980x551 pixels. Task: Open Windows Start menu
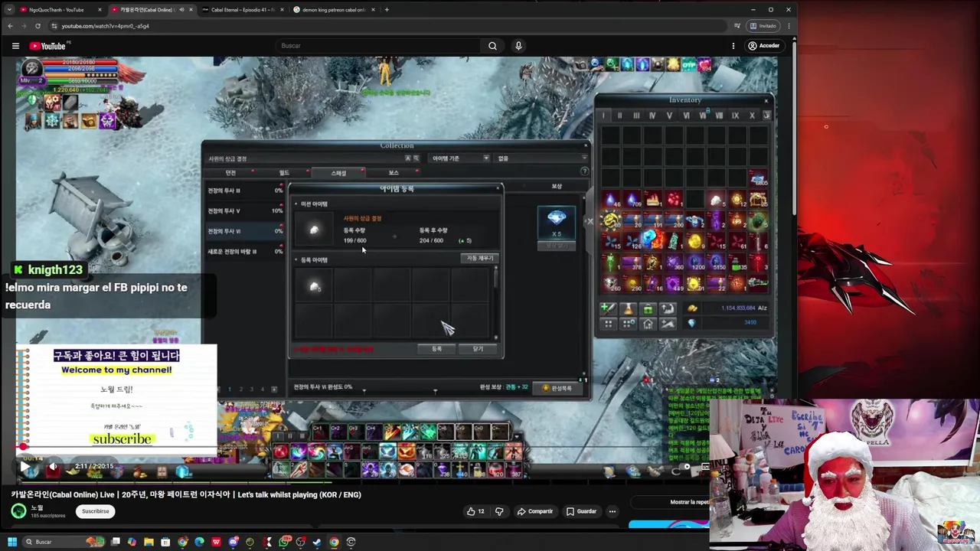(x=11, y=542)
